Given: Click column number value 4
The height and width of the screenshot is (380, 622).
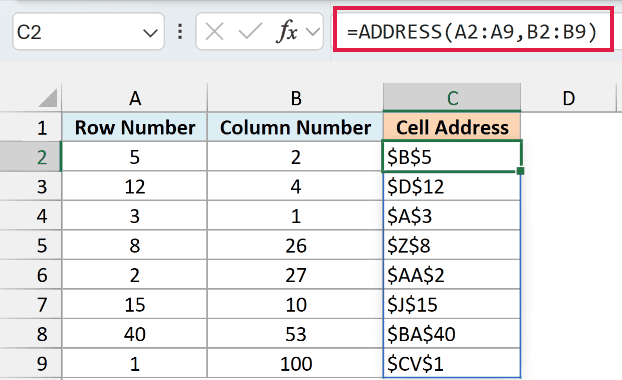Looking at the screenshot, I should point(296,186).
